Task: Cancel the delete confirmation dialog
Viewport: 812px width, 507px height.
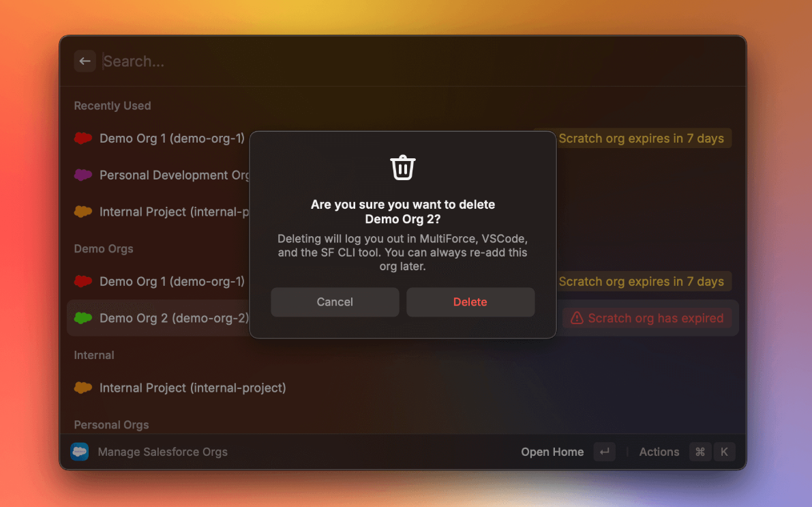Action: [335, 302]
